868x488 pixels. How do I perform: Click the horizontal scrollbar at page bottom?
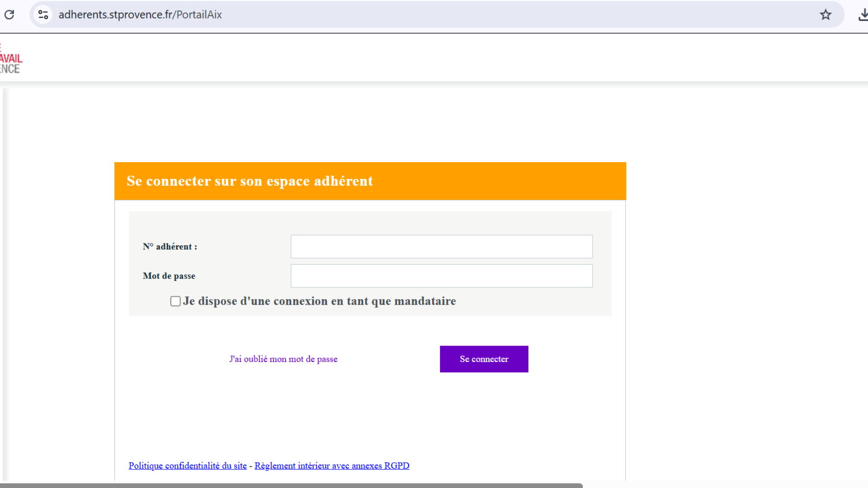pyautogui.click(x=291, y=485)
